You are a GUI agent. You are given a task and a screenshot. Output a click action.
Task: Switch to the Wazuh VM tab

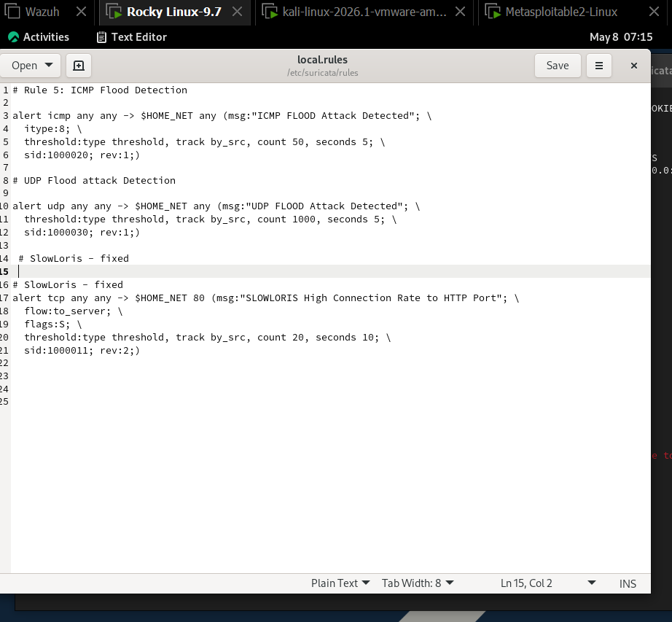pos(42,12)
